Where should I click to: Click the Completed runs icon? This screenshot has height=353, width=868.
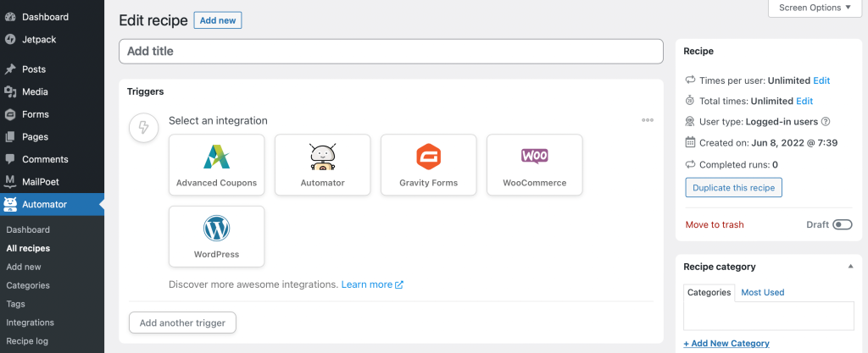coord(690,164)
